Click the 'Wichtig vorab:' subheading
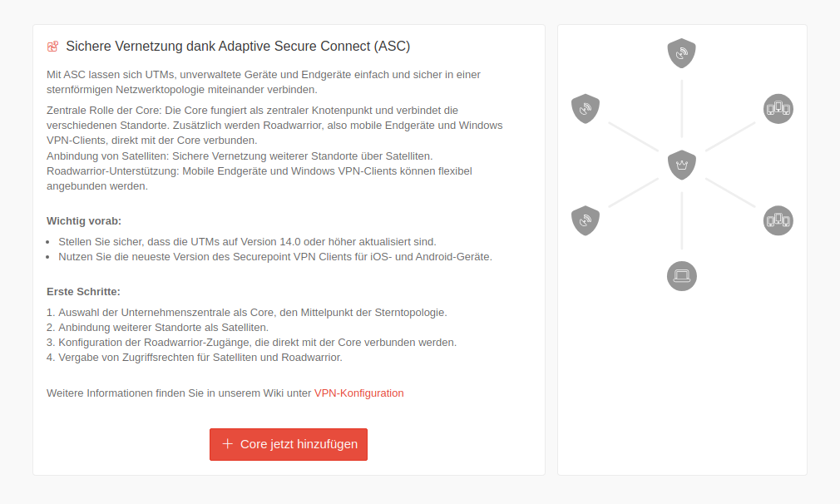The width and height of the screenshot is (840, 504). coord(84,221)
